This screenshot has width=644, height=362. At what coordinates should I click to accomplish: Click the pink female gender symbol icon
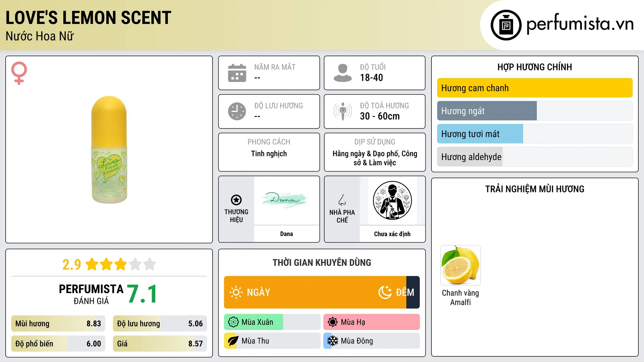[x=19, y=73]
